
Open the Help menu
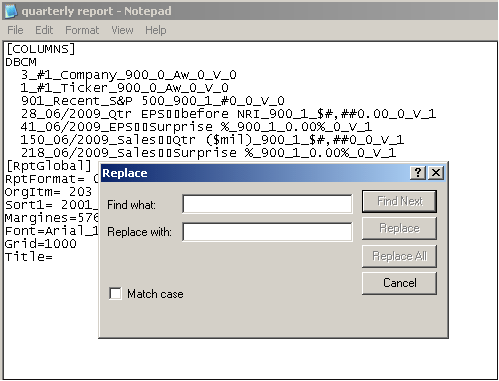(156, 30)
